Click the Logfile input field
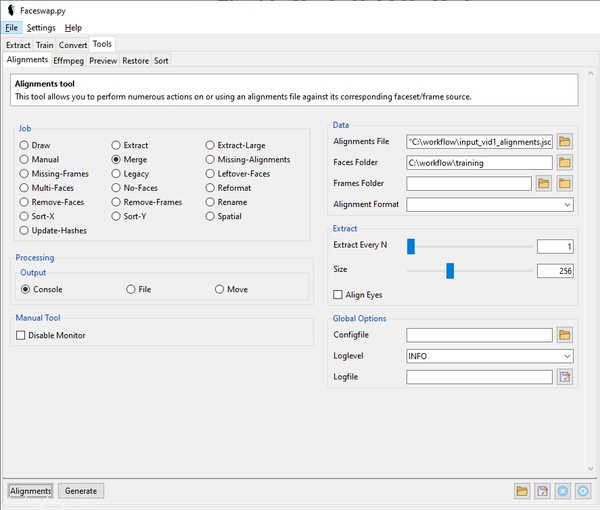The width and height of the screenshot is (600, 510). click(479, 377)
